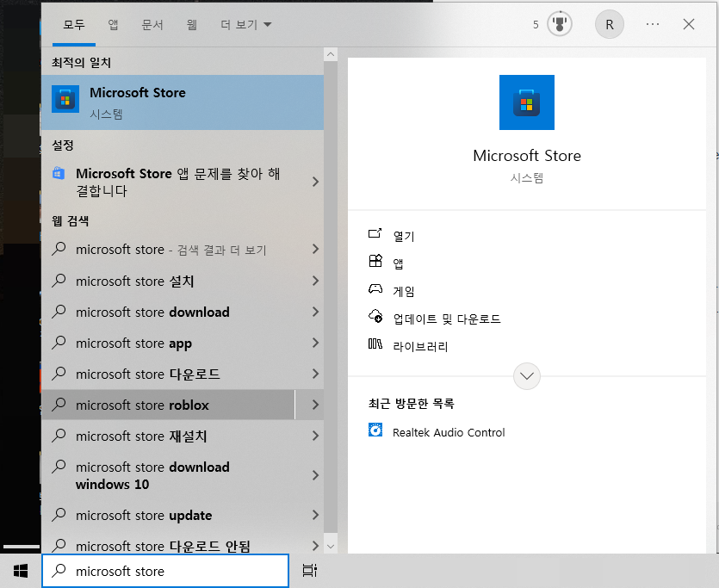This screenshot has height=588, width=719.
Task: Select the '게임' action
Action: (x=404, y=291)
